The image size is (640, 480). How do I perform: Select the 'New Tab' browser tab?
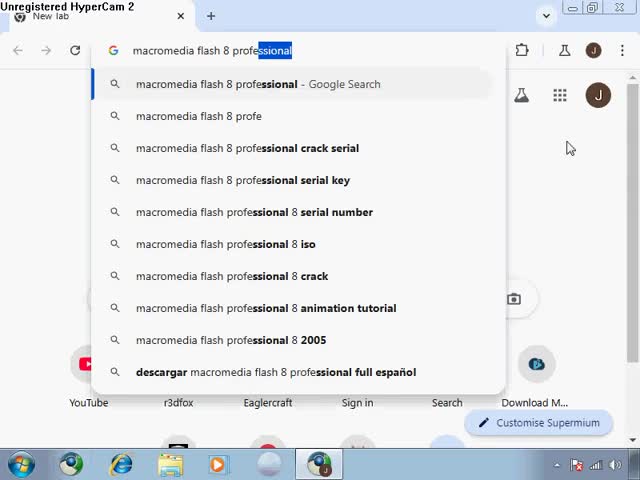point(95,16)
